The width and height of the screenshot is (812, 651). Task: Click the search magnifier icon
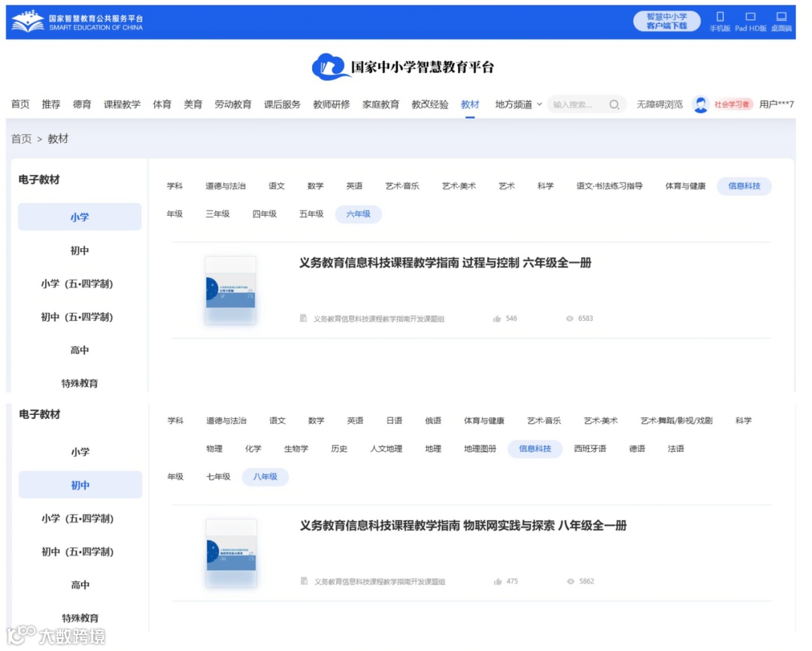click(614, 104)
